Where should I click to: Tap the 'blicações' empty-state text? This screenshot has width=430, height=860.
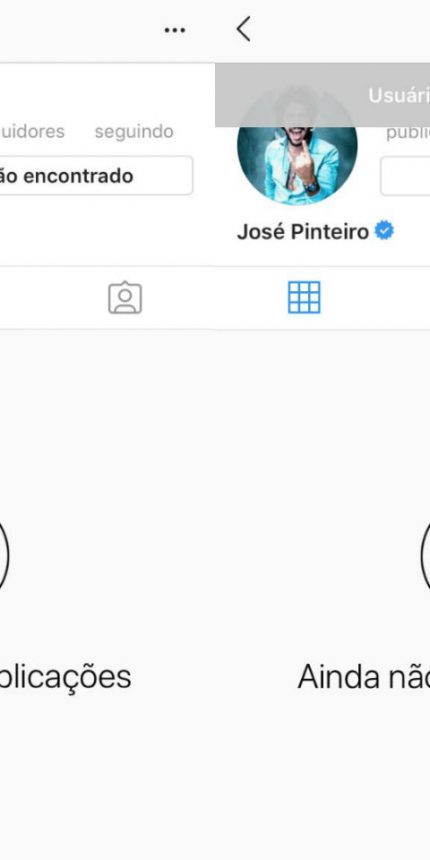point(65,677)
